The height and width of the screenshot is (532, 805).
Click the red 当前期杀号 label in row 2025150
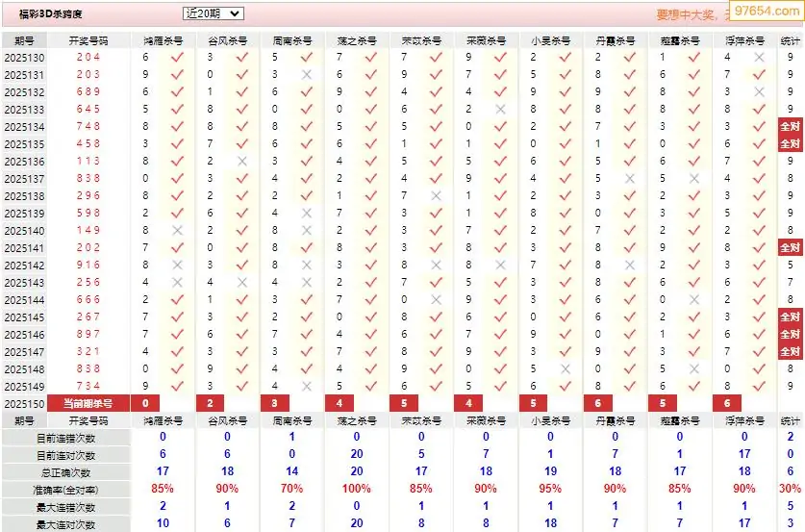pyautogui.click(x=88, y=404)
